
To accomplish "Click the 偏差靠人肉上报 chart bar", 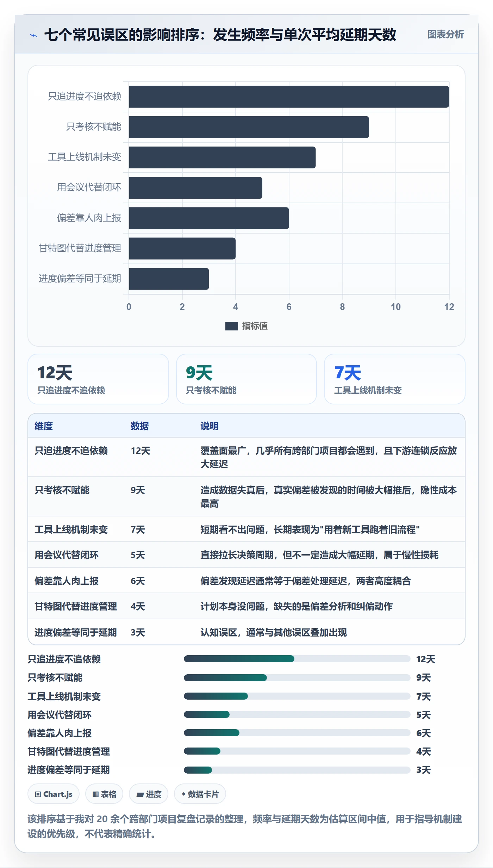I will click(209, 218).
